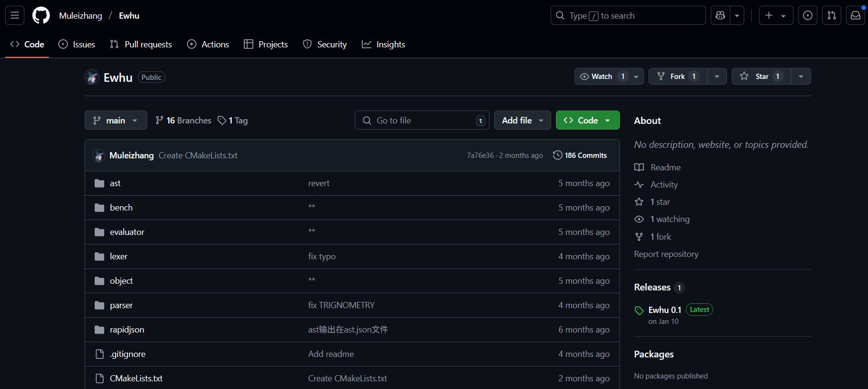This screenshot has height=389, width=868.
Task: Open the hamburger navigation menu
Action: click(x=15, y=15)
